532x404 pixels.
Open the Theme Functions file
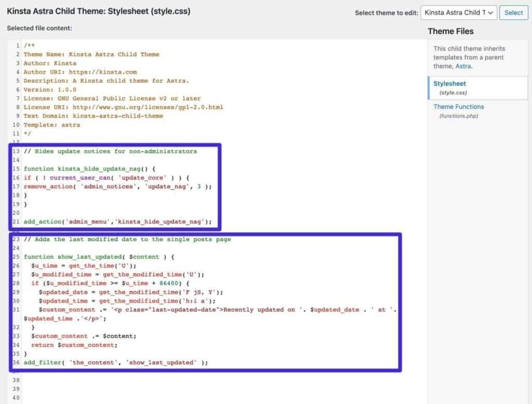click(x=458, y=107)
